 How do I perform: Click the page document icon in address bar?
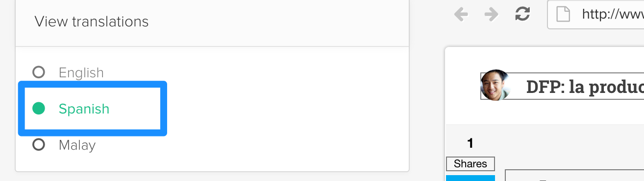tap(563, 14)
